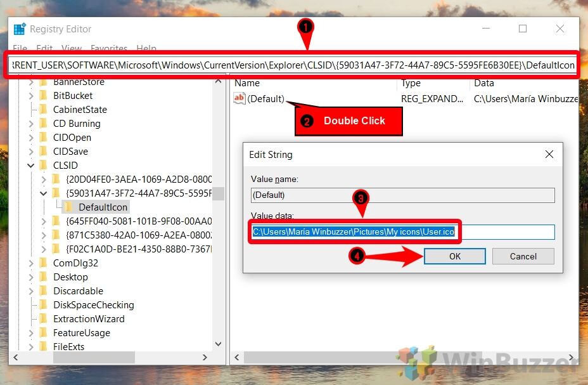Click the {871C5380-42A0 folder icon
Screen dimensions: 588x385
tap(56, 235)
